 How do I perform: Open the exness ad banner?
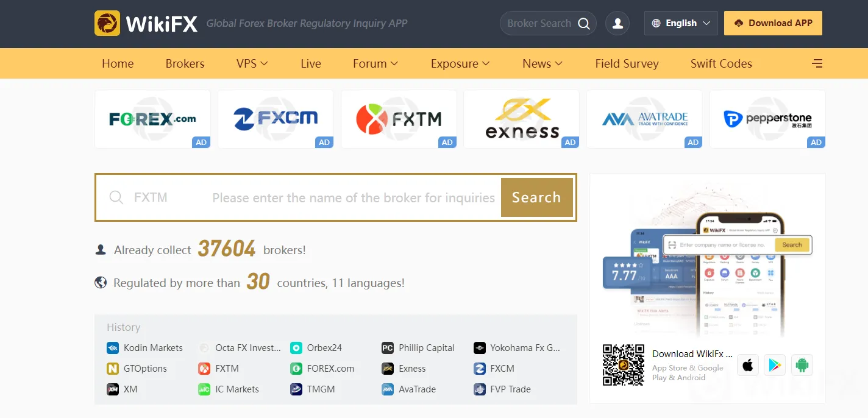click(x=521, y=119)
